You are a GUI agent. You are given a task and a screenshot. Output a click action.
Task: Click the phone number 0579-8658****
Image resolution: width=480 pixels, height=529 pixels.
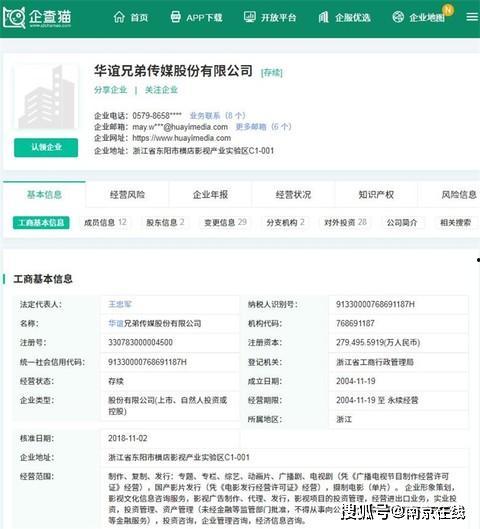pyautogui.click(x=157, y=116)
